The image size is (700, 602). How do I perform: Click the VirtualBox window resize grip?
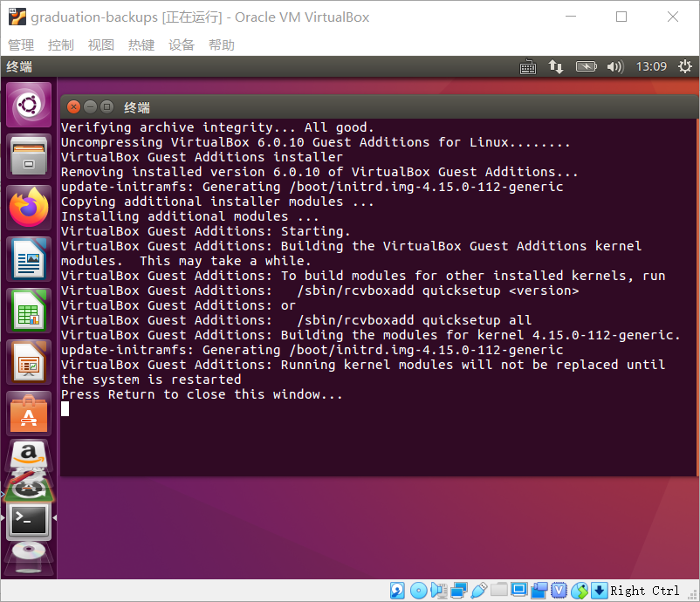pyautogui.click(x=692, y=594)
